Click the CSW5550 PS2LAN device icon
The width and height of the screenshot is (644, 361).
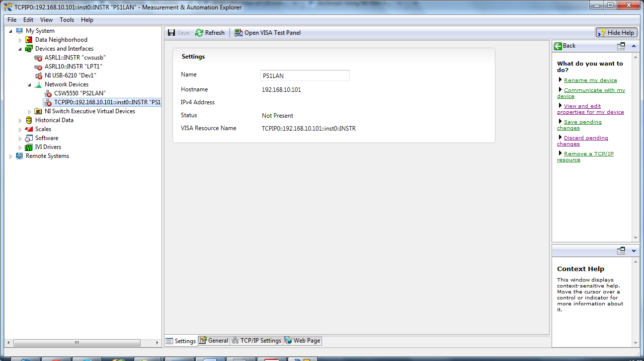(x=48, y=93)
